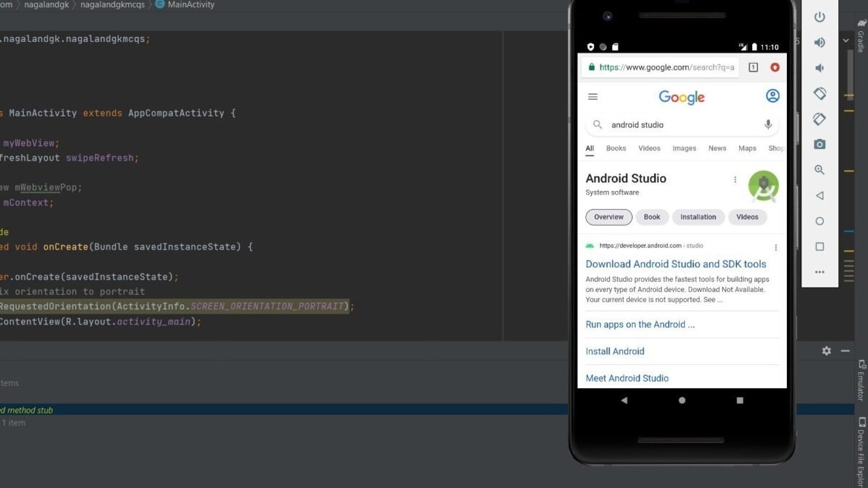The height and width of the screenshot is (488, 868).
Task: Click the Android Studio knowledge panel title
Action: pos(626,179)
